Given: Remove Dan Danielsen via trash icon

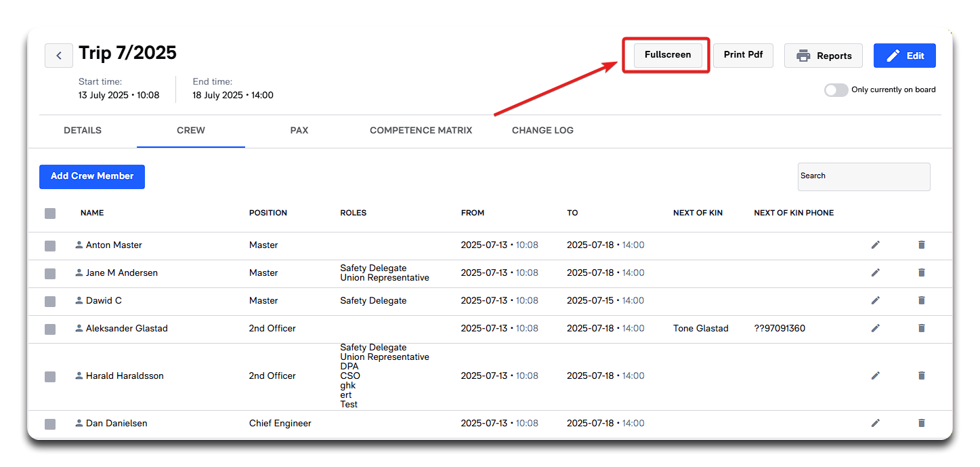Looking at the screenshot, I should pos(921,423).
